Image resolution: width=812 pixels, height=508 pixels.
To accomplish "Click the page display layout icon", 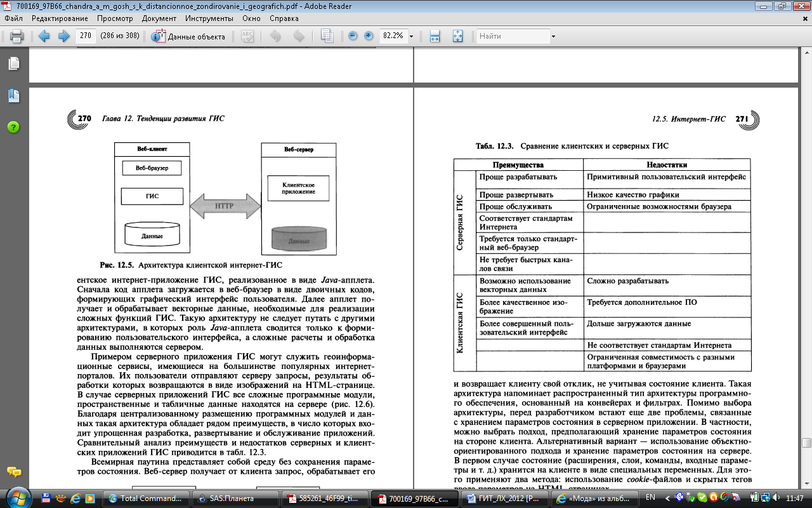I will coord(327,36).
